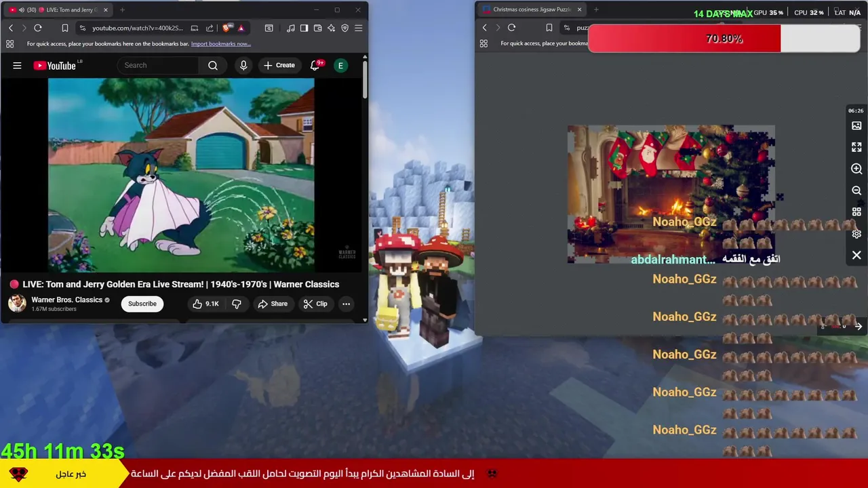Open Leo AI sparkle icon
The height and width of the screenshot is (488, 868).
click(x=331, y=28)
